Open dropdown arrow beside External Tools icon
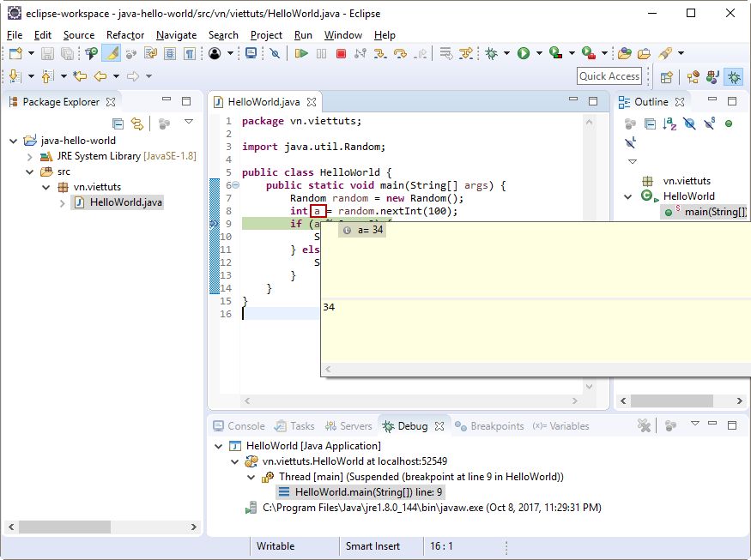The width and height of the screenshot is (751, 560). point(604,53)
